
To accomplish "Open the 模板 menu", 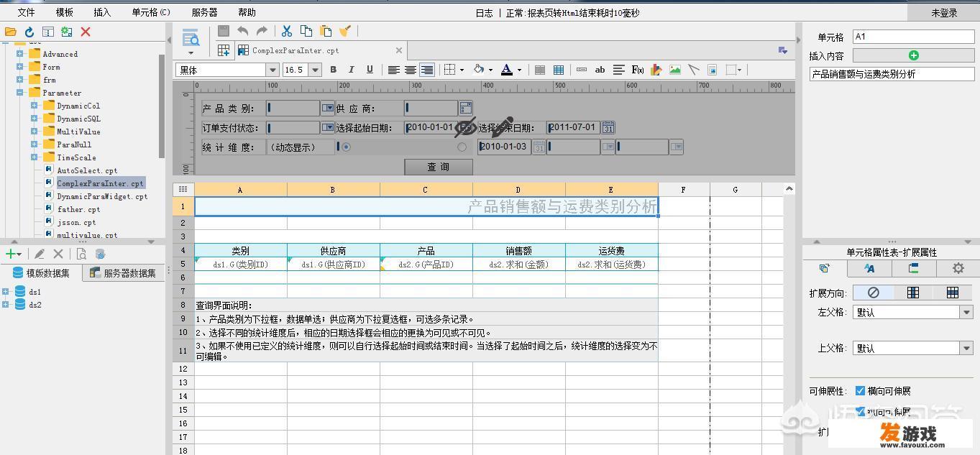I will 64,12.
